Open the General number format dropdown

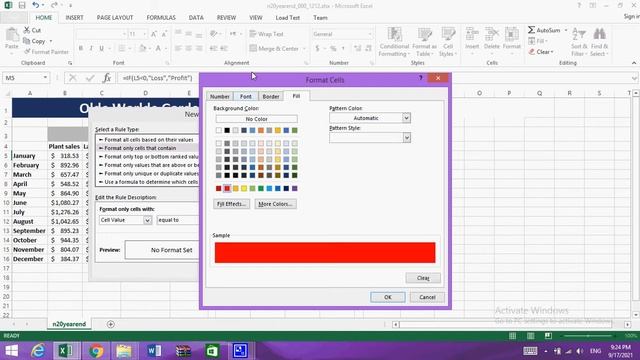point(370,34)
